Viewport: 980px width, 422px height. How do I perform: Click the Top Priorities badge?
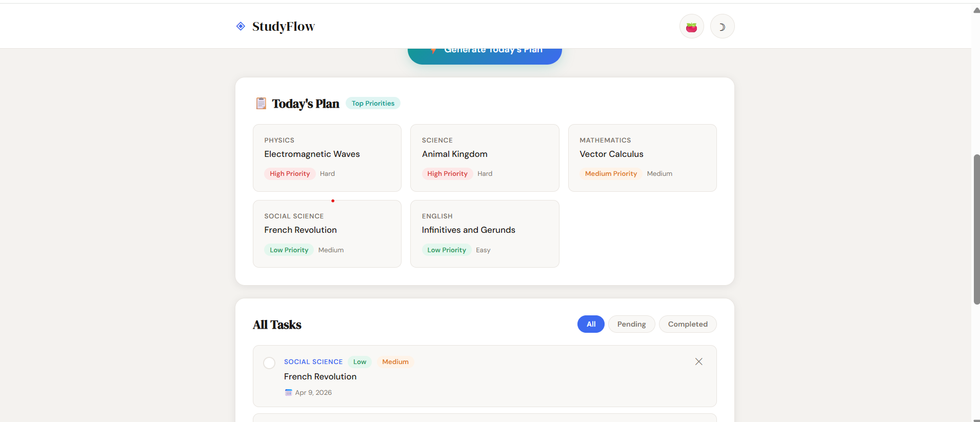(373, 103)
